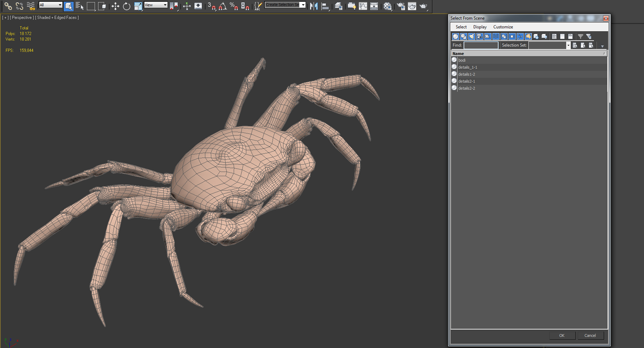The width and height of the screenshot is (644, 348).
Task: Click the Find input field
Action: 480,45
